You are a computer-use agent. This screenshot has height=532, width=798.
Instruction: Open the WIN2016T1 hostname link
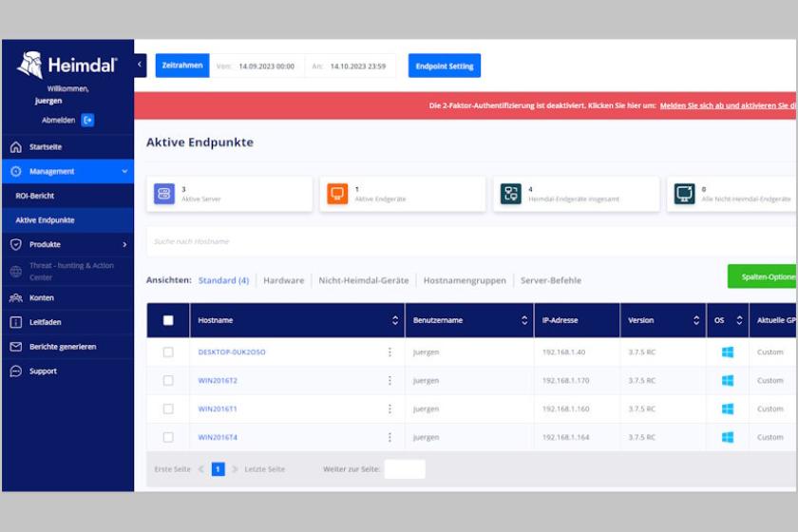pyautogui.click(x=218, y=408)
